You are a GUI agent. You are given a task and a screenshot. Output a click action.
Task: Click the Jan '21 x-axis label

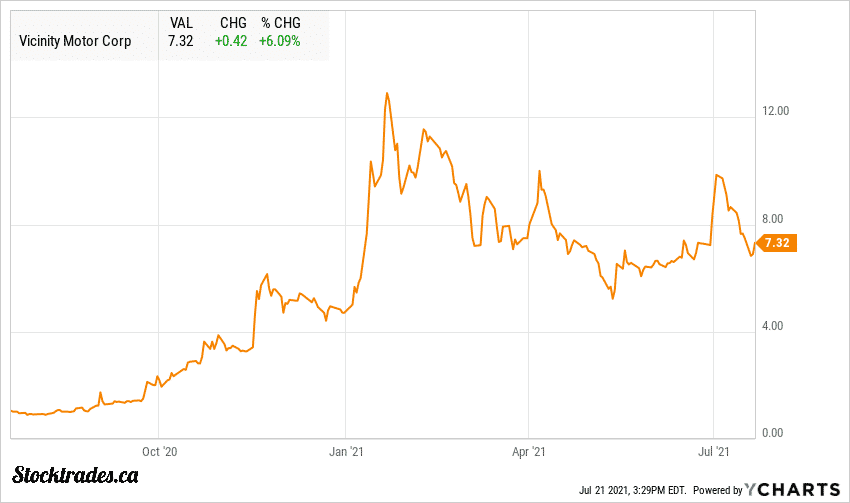pos(345,451)
